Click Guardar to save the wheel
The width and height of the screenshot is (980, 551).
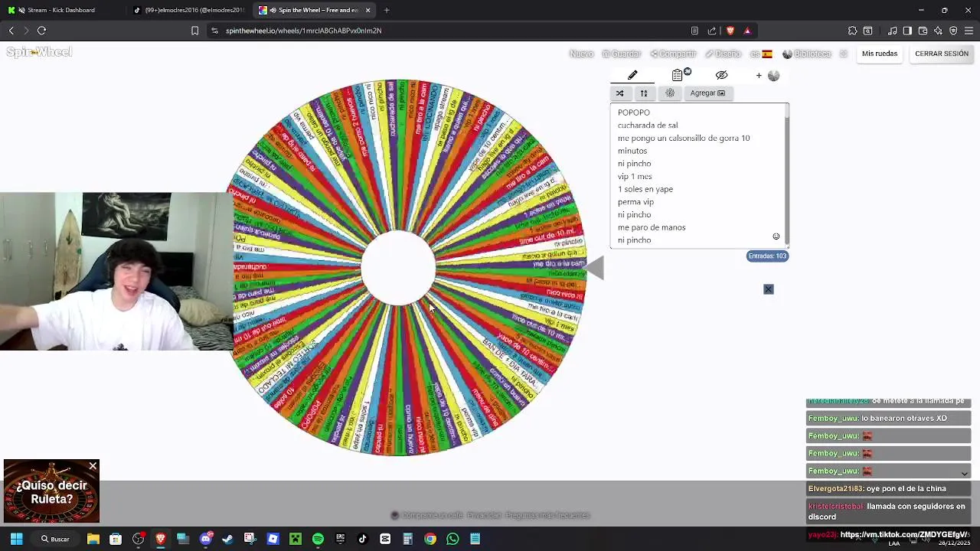pyautogui.click(x=621, y=54)
